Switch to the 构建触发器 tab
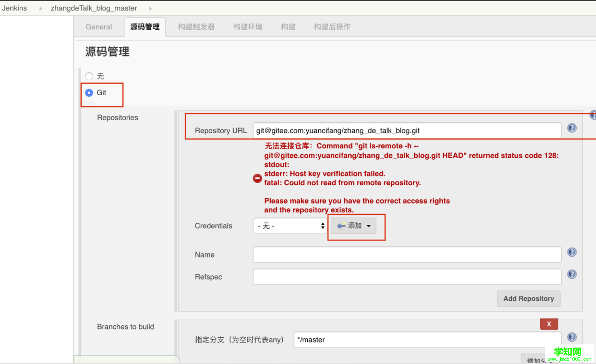 tap(197, 27)
